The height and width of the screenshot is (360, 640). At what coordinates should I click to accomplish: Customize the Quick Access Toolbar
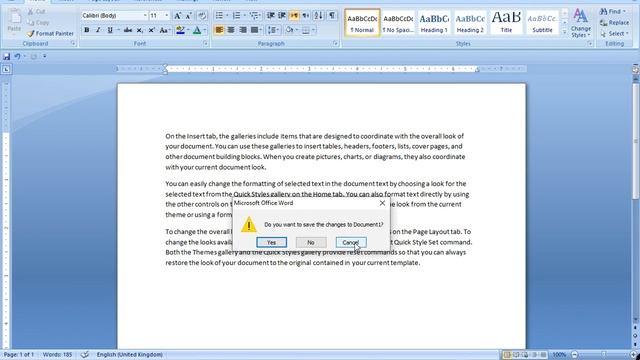coord(44,56)
